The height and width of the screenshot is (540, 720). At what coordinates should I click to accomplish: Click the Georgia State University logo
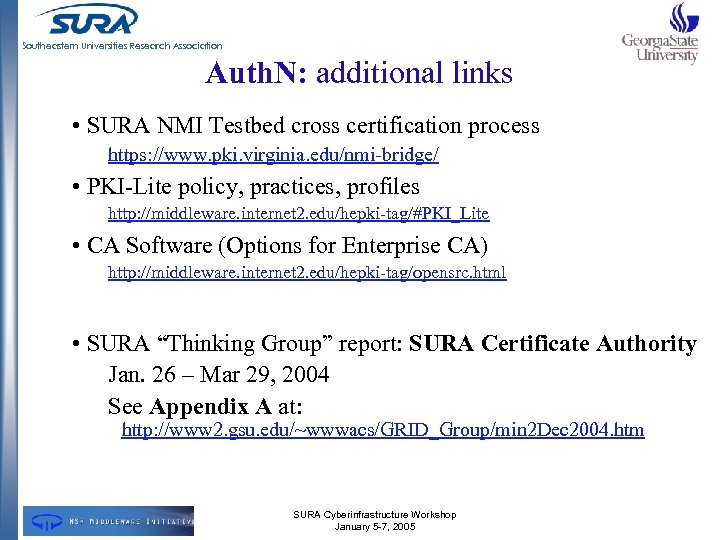[661, 33]
